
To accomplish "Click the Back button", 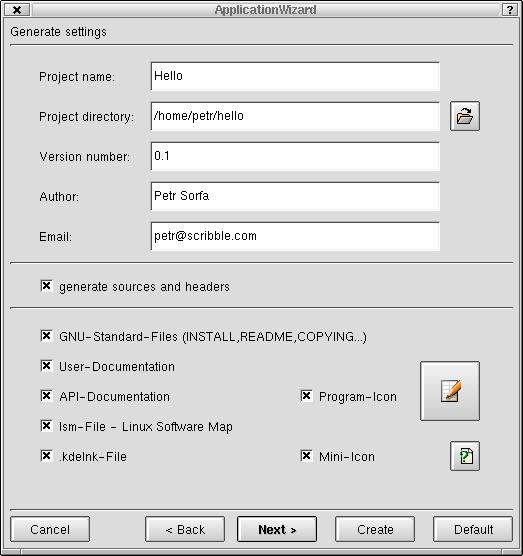I will tap(185, 529).
